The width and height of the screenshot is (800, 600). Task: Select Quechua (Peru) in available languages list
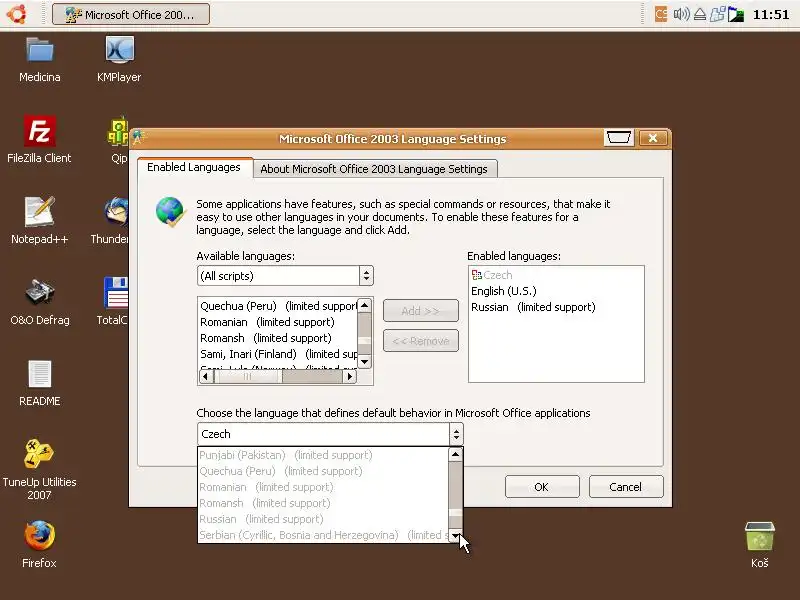(278, 306)
